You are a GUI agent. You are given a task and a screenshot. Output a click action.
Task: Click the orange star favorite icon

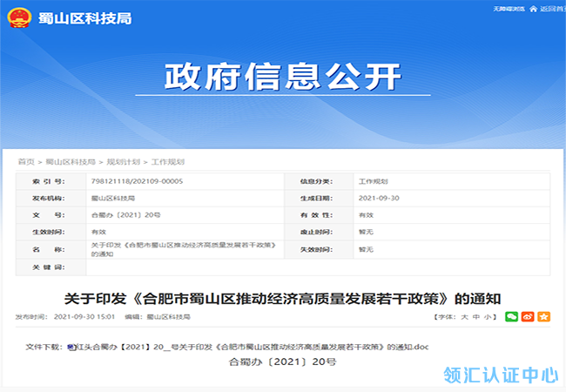(543, 316)
